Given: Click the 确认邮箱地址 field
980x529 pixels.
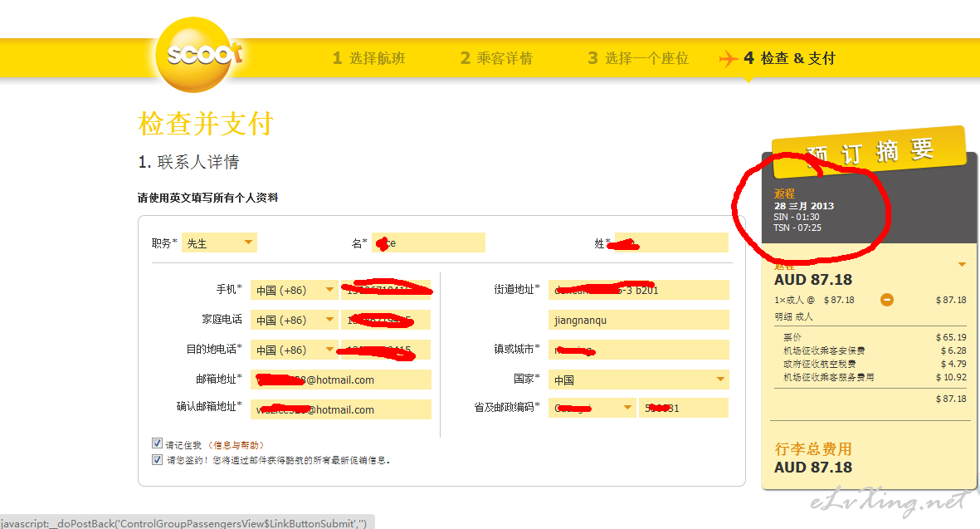Looking at the screenshot, I should point(340,409).
